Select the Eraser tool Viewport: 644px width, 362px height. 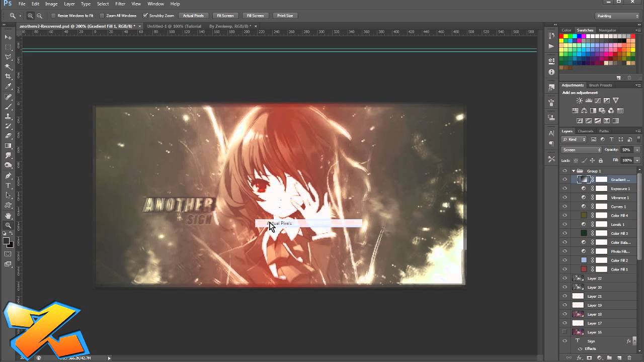(x=8, y=136)
